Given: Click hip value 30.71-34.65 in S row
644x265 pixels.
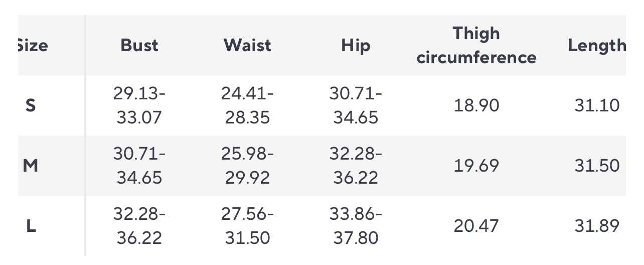Looking at the screenshot, I should coord(356,105).
